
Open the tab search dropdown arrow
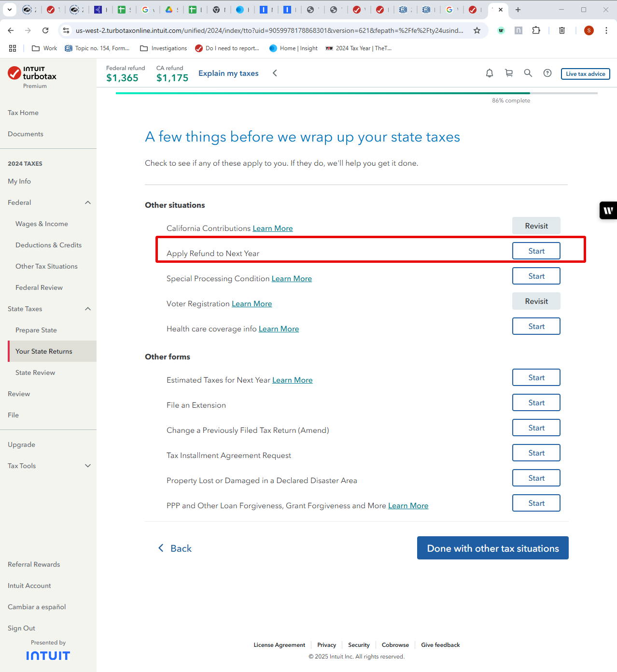click(9, 10)
